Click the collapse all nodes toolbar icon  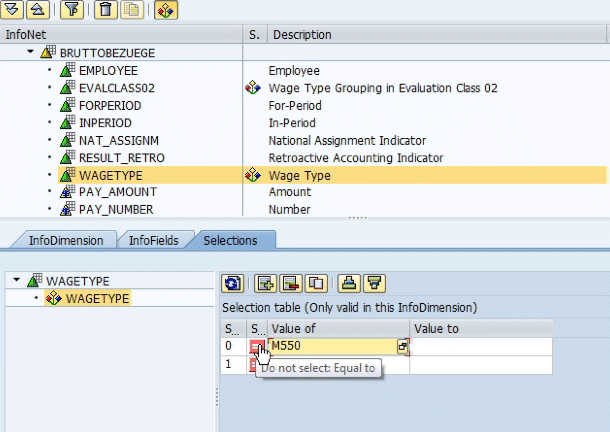(x=36, y=10)
